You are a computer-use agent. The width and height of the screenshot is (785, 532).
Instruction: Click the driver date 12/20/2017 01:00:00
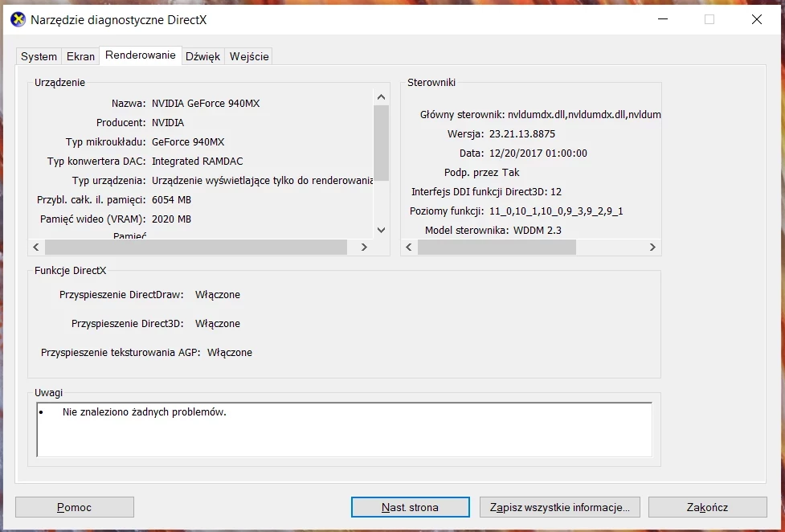click(x=538, y=153)
